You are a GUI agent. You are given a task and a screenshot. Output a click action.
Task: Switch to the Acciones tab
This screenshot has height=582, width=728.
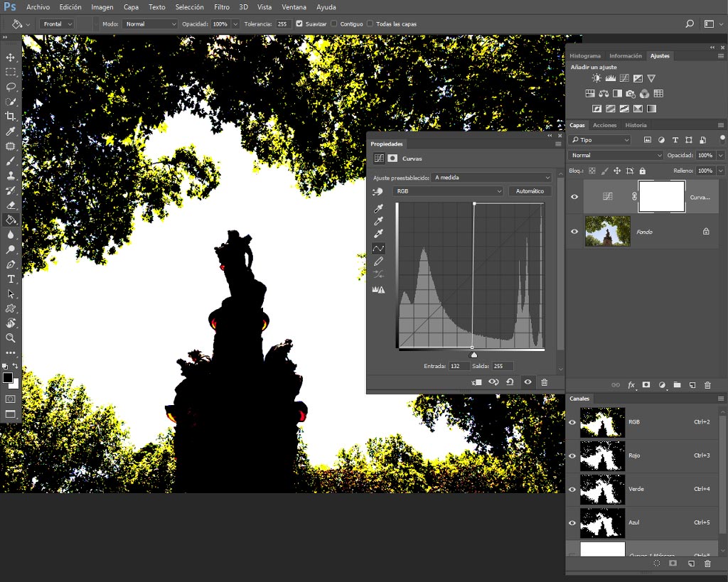pyautogui.click(x=604, y=125)
